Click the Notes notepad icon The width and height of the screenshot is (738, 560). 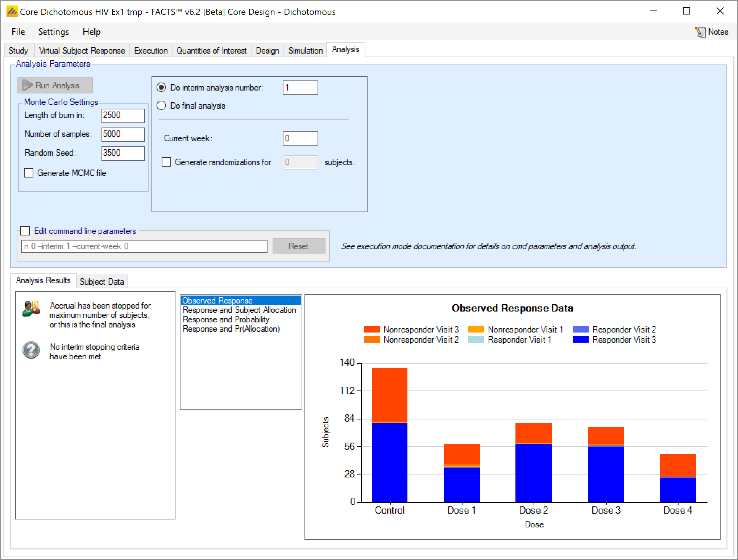coord(700,32)
